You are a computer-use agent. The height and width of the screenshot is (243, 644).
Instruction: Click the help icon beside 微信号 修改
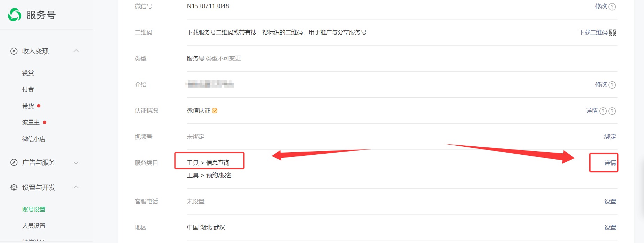tap(612, 7)
